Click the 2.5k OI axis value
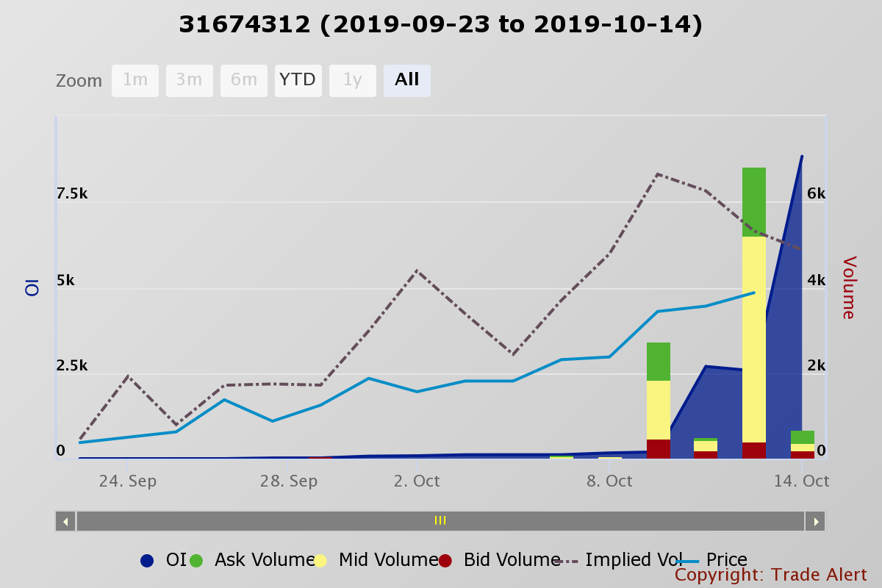The image size is (882, 588). 72,366
